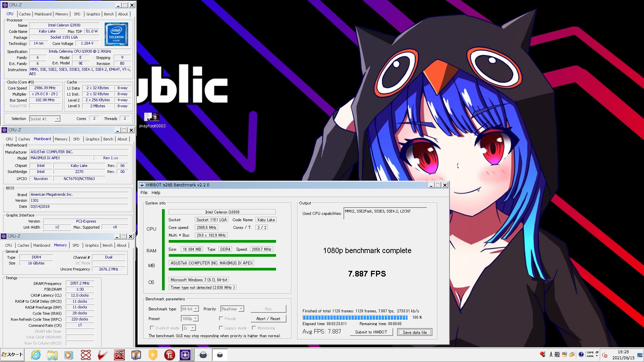This screenshot has height=362, width=644.
Task: Open the Preset 1080p dropdown
Action: (x=190, y=318)
